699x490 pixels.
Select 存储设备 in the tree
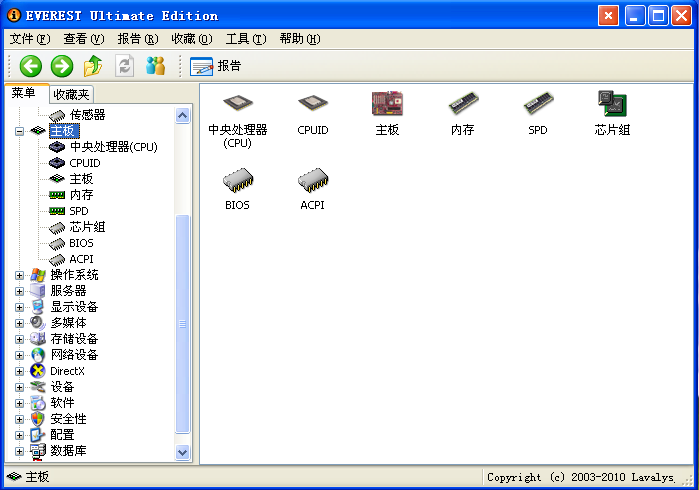(74, 339)
